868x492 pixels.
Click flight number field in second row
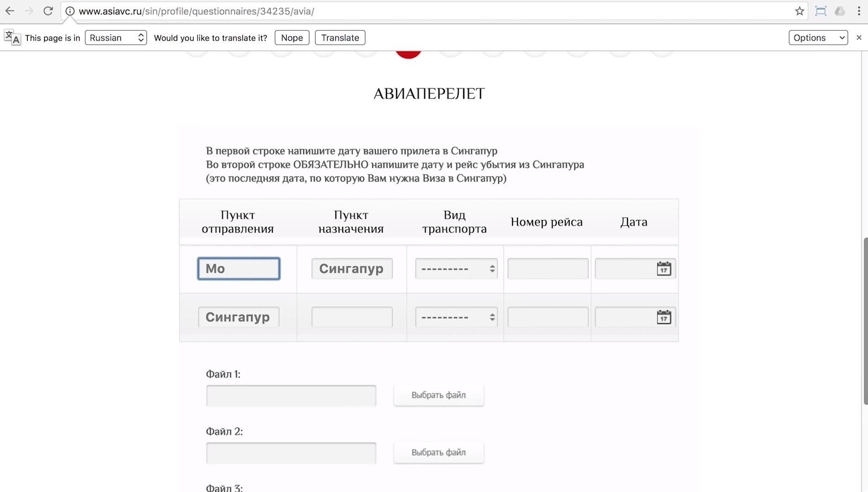click(x=548, y=317)
